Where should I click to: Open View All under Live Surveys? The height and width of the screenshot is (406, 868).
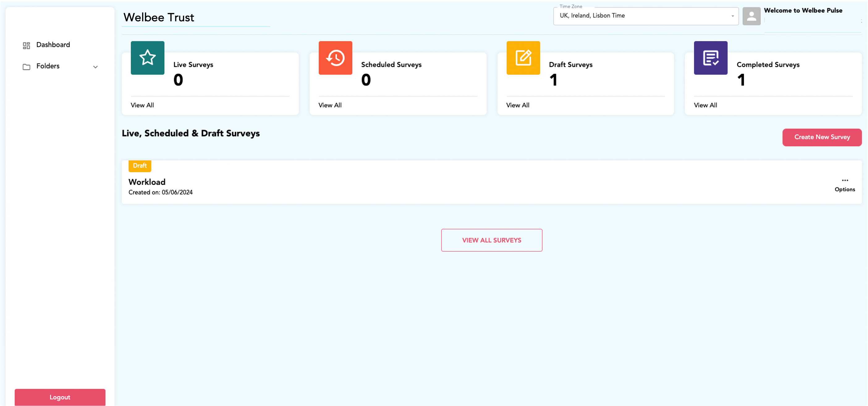[x=142, y=105]
